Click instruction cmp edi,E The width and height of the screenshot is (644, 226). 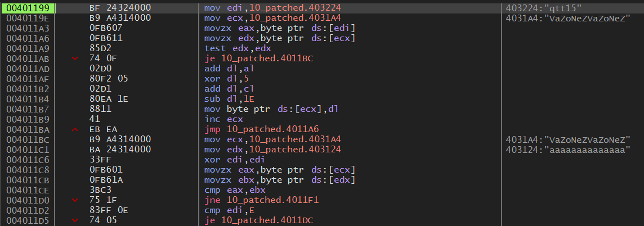coord(231,210)
